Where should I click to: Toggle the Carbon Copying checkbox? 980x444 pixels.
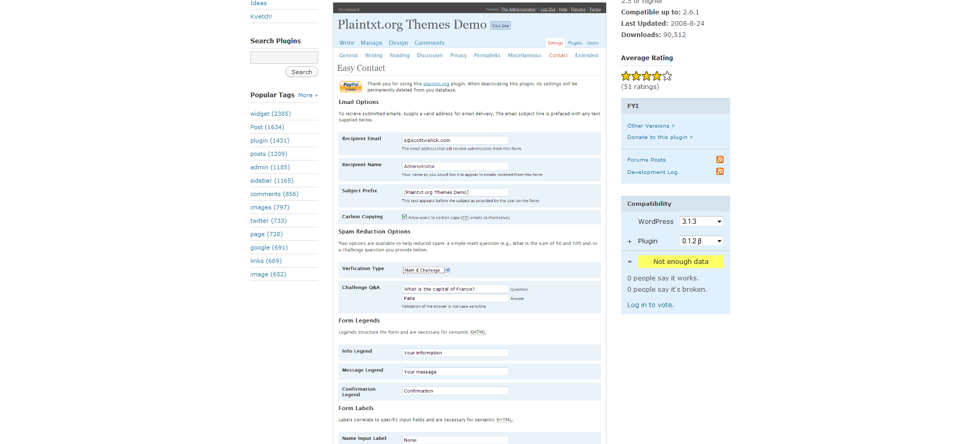pos(404,217)
